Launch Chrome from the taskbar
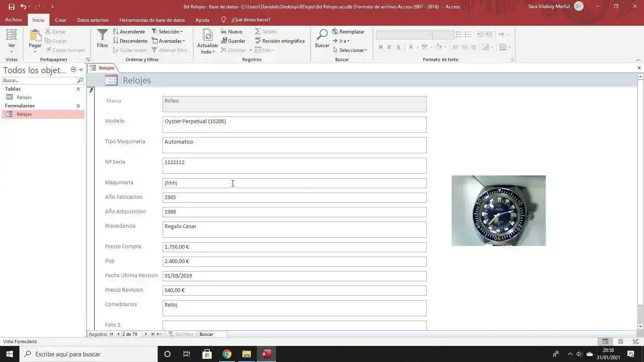644x362 pixels. (227, 354)
